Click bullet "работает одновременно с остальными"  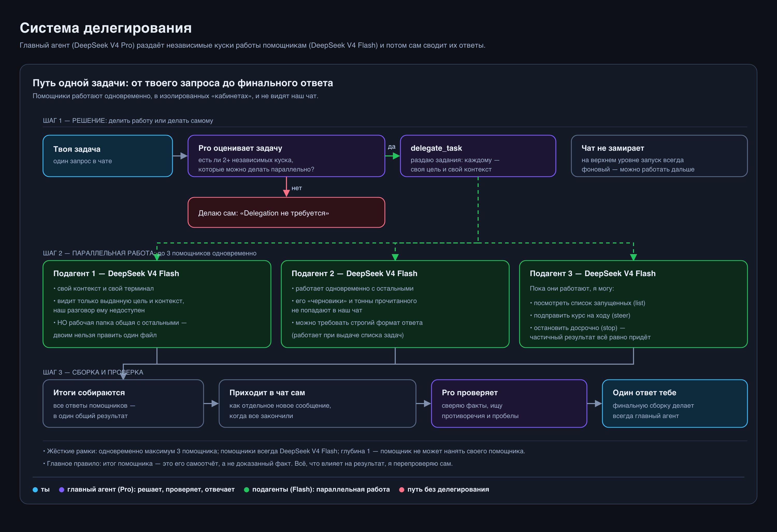(x=352, y=288)
